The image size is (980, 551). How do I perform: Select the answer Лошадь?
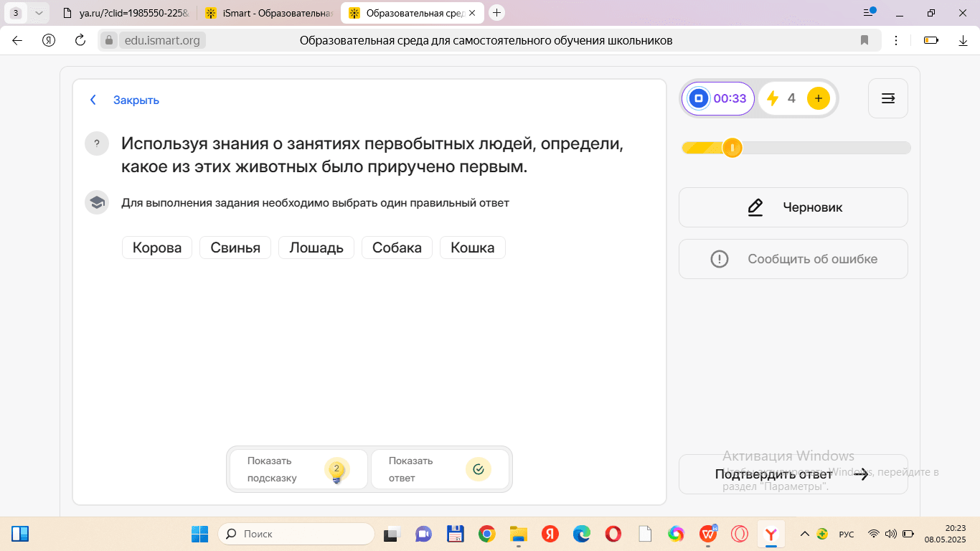coord(316,248)
